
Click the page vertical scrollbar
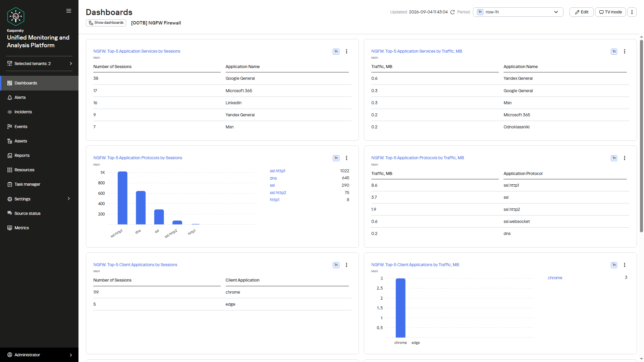coord(641,136)
